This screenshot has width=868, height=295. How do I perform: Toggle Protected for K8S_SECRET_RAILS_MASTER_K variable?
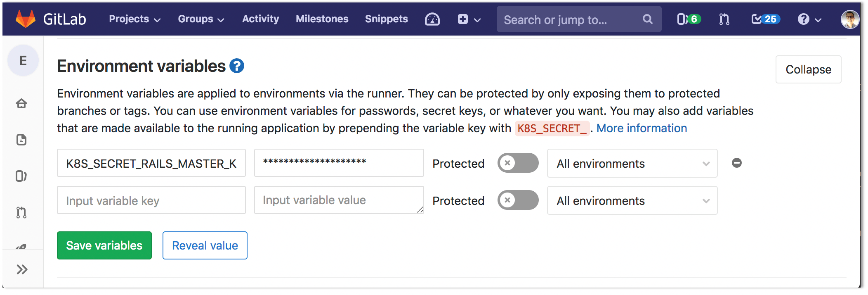pyautogui.click(x=518, y=163)
